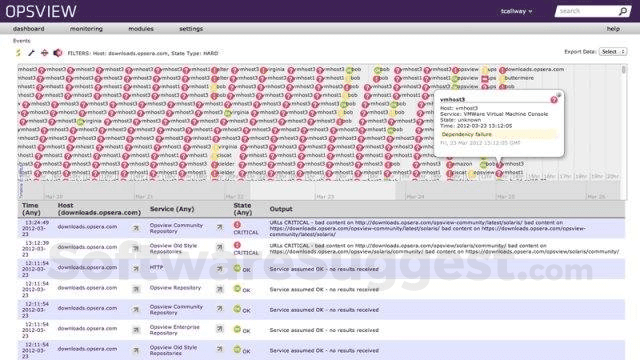
Task: Click downloads.opsera.com host link in first row
Action: tap(87, 227)
